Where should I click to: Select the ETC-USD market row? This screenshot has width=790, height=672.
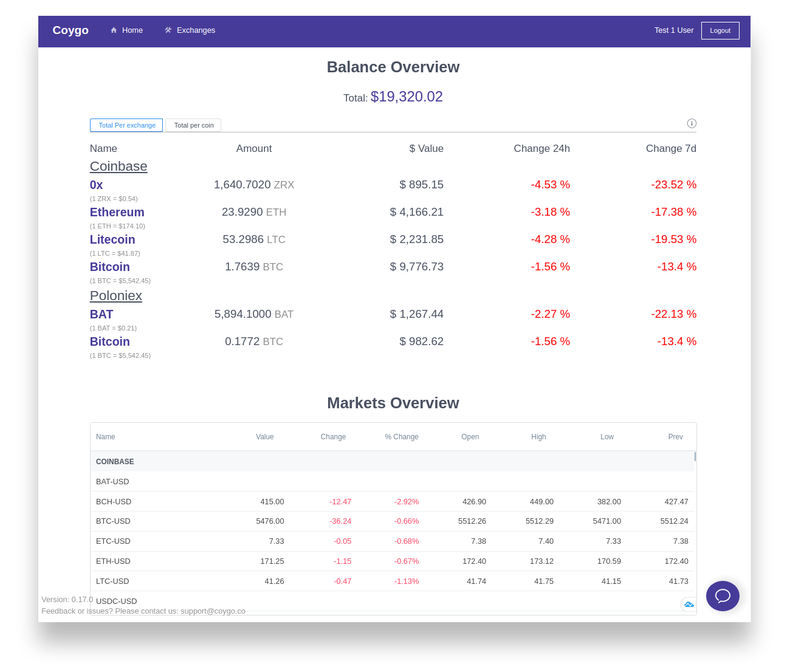point(392,541)
